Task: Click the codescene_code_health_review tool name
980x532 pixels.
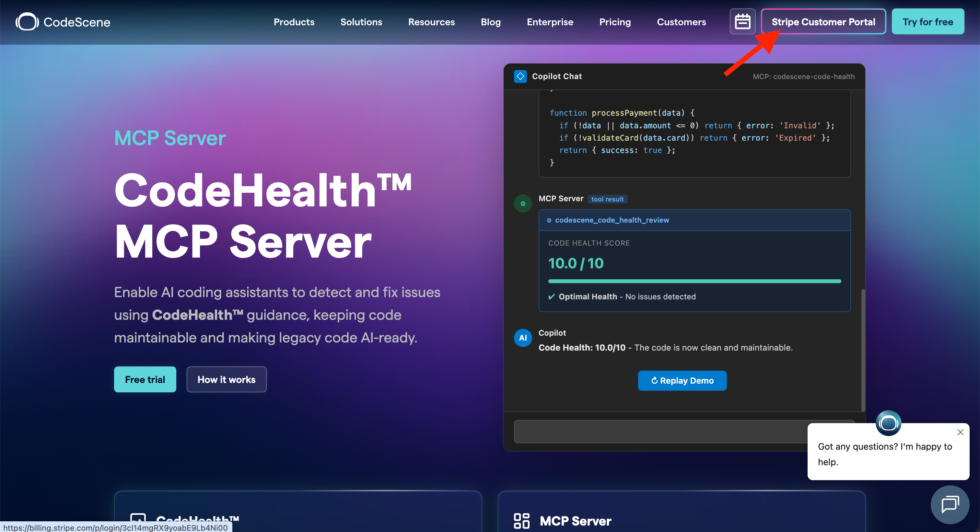Action: pos(612,220)
